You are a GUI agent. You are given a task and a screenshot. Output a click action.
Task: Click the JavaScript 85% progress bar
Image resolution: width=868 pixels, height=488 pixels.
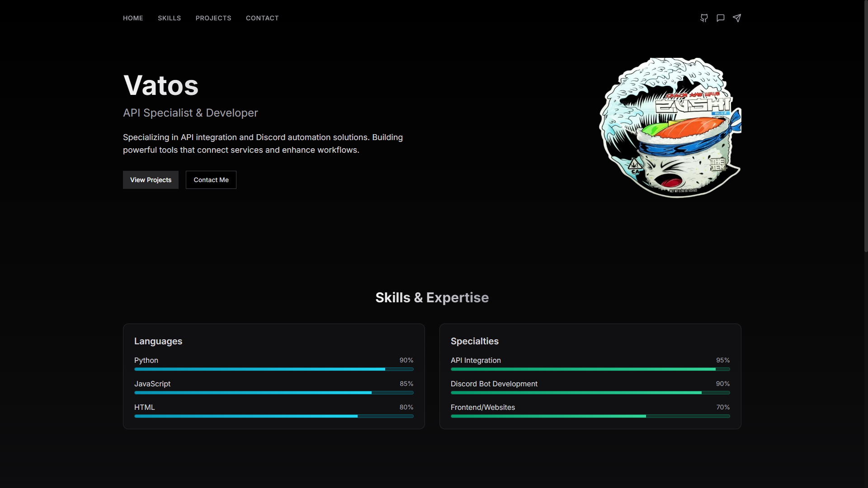click(x=274, y=393)
